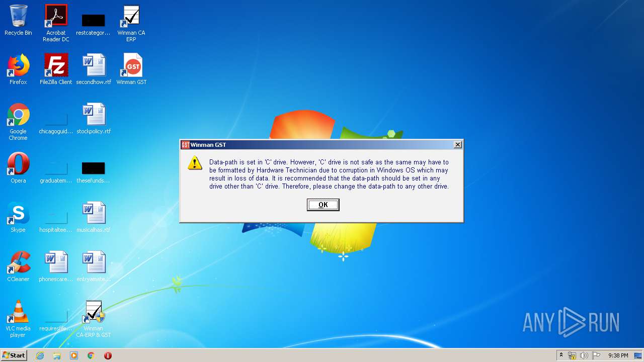The image size is (644, 362).
Task: Select the requiresfiler... desktop item
Action: pyautogui.click(x=56, y=320)
